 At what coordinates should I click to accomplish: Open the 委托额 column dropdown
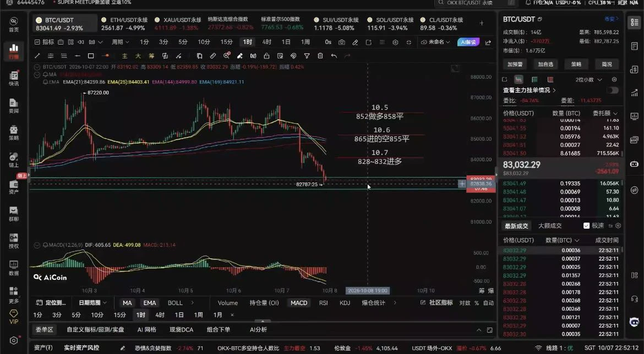605,113
